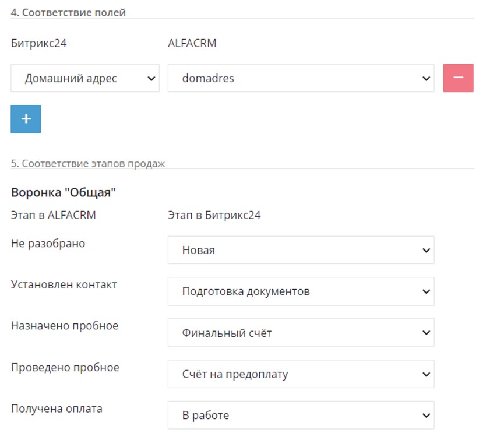Click the 5. Соответствие этапов продаж header
504x447 pixels.
pos(88,163)
